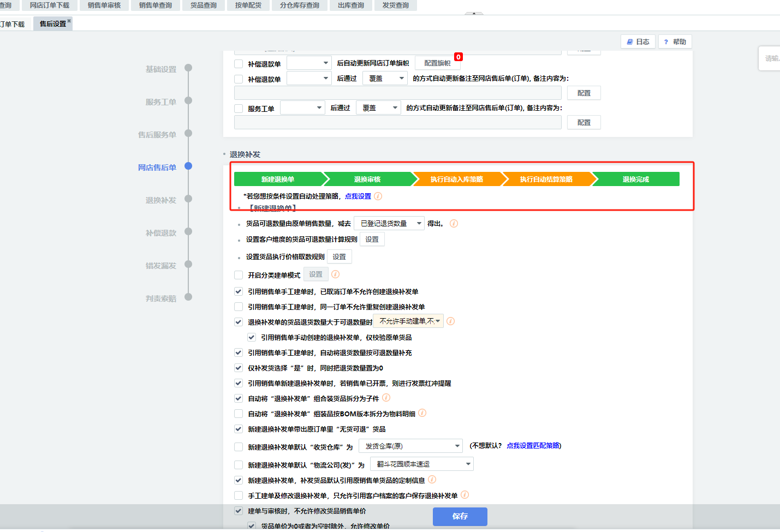Go to 退换补发 in sidebar
This screenshot has width=780, height=532.
pos(161,200)
